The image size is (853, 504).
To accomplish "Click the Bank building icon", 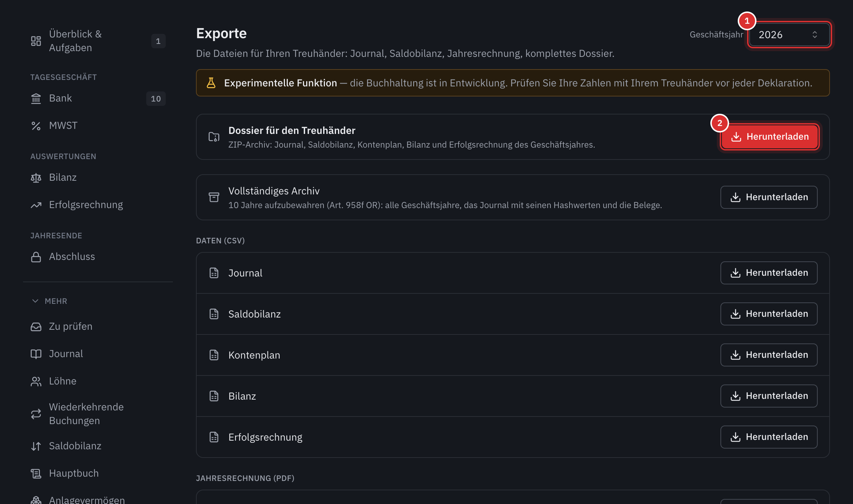I will (x=36, y=98).
